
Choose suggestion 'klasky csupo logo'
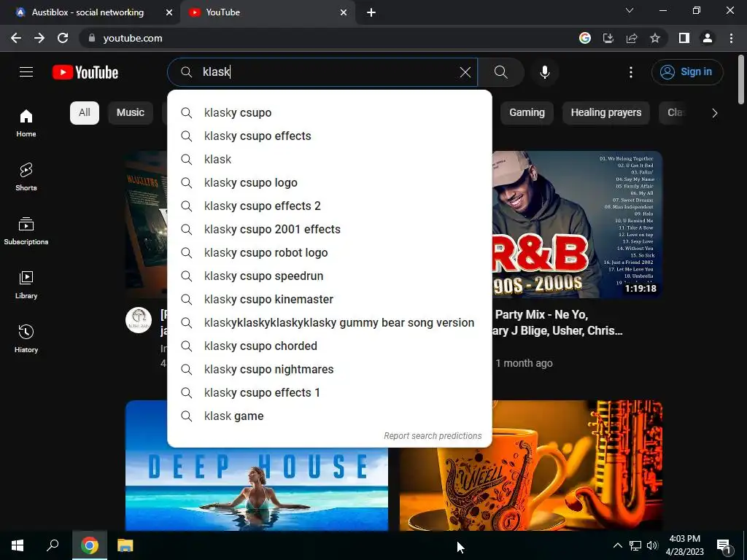click(330, 183)
